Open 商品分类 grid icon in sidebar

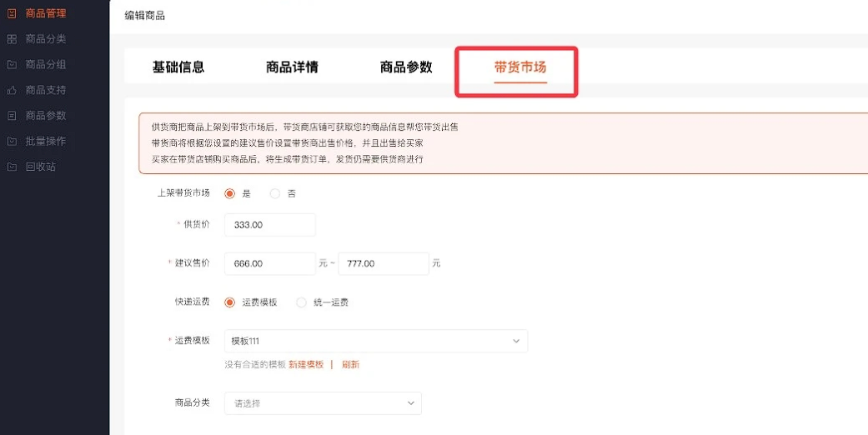coord(12,39)
